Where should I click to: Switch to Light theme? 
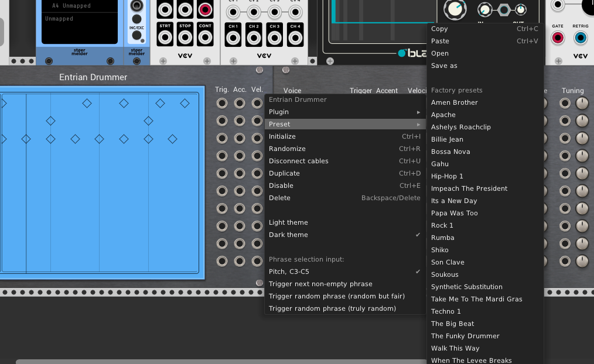pyautogui.click(x=344, y=222)
